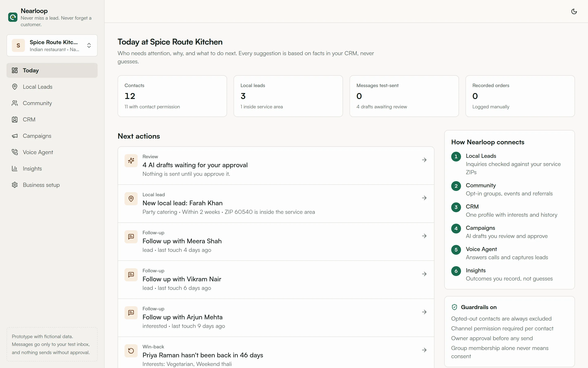Click the sparkle icon on AI drafts row
The width and height of the screenshot is (588, 368).
131,161
